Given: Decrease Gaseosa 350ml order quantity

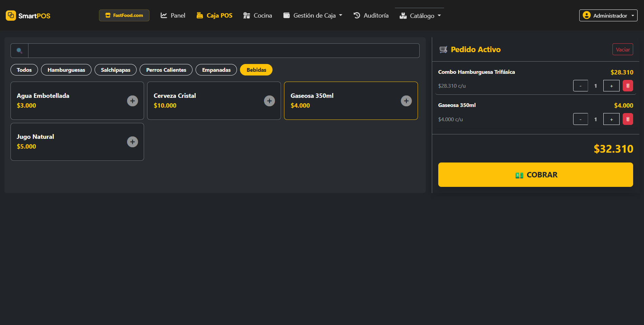Looking at the screenshot, I should point(581,119).
